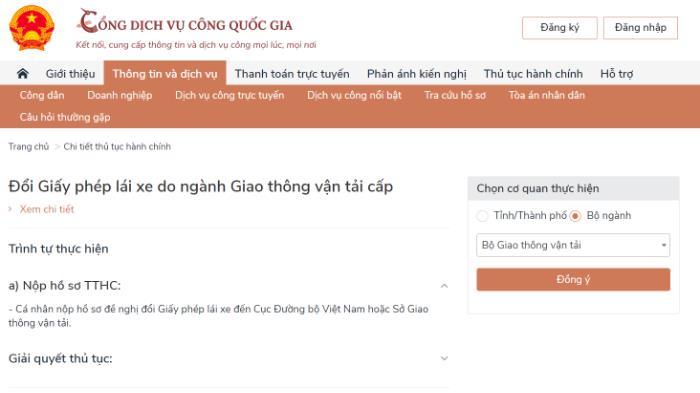The width and height of the screenshot is (700, 393).
Task: Click the 'Đăng nhập' button
Action: [x=641, y=28]
